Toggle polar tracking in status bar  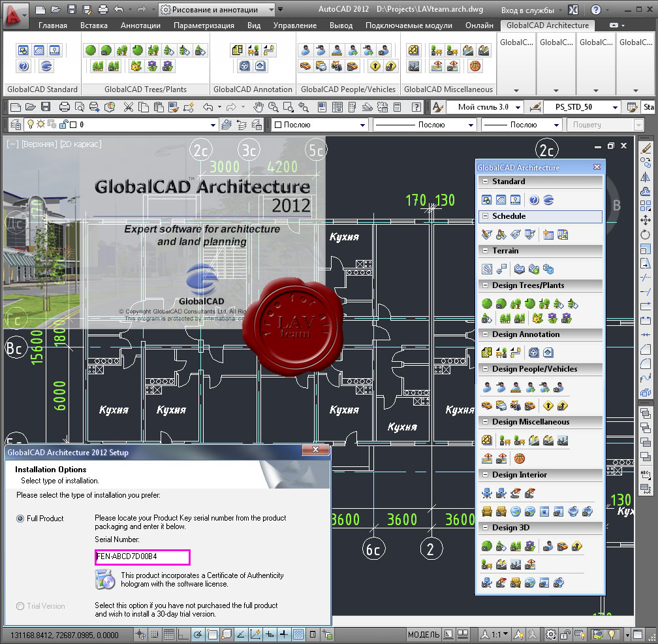tap(198, 634)
